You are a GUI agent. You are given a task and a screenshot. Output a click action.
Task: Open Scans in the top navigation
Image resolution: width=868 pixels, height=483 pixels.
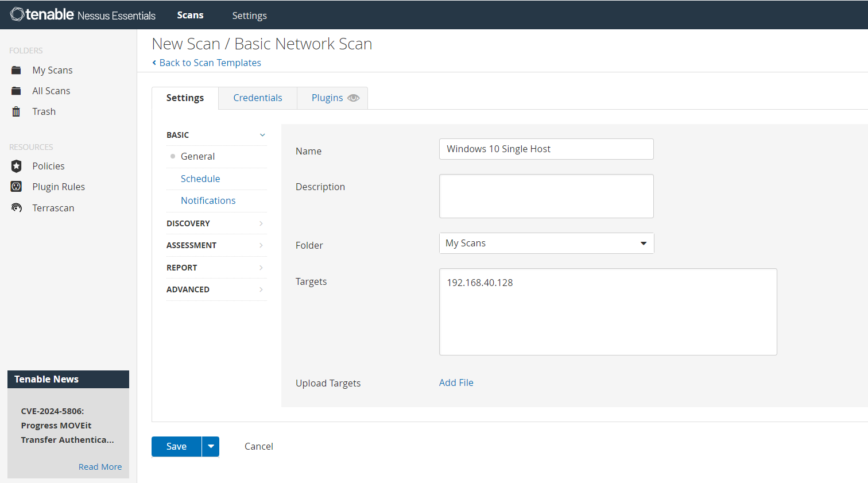[190, 15]
